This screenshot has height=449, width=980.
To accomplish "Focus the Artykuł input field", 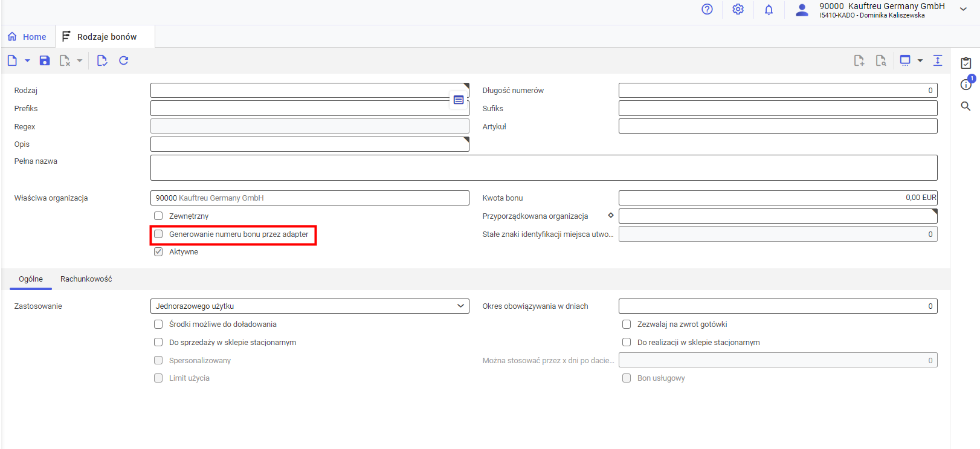I will point(778,126).
